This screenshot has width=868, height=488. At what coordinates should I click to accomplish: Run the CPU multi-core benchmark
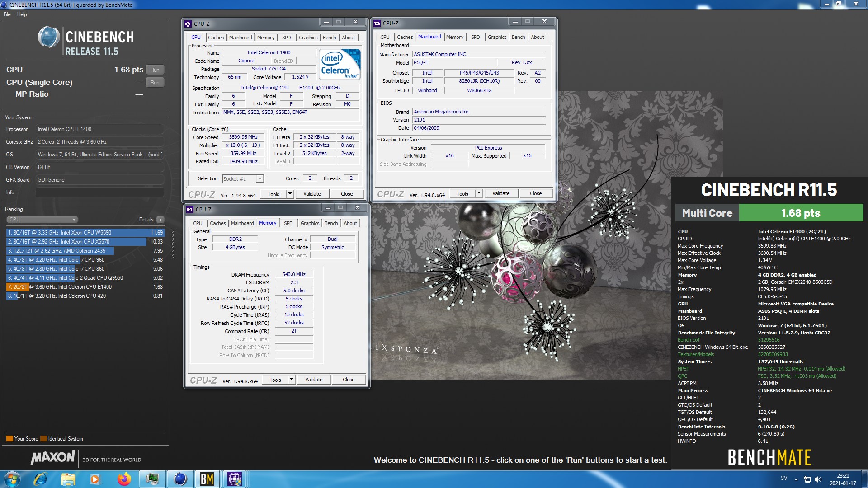[x=155, y=70]
